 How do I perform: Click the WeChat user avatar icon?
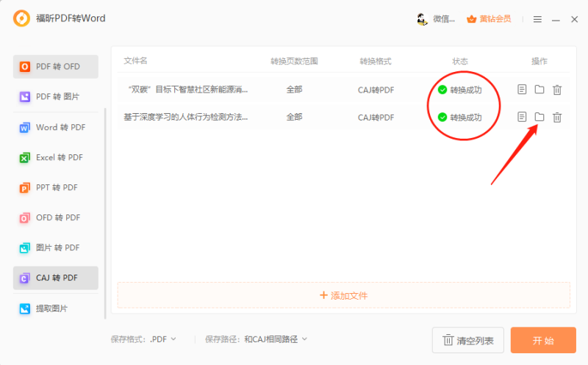[x=423, y=19]
